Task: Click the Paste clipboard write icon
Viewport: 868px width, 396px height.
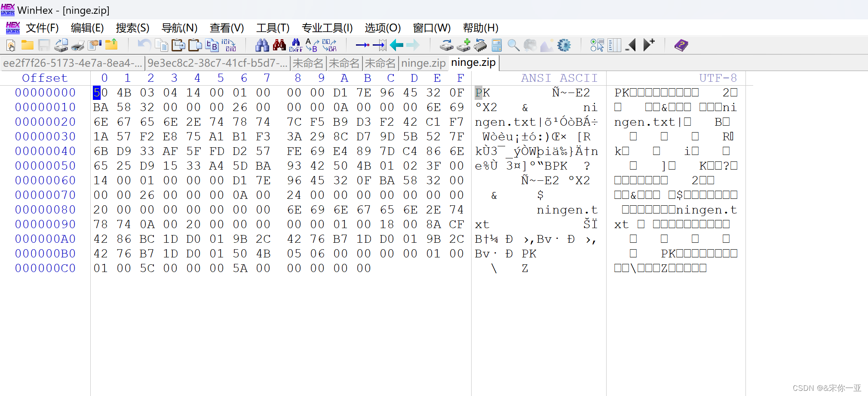Action: (178, 45)
